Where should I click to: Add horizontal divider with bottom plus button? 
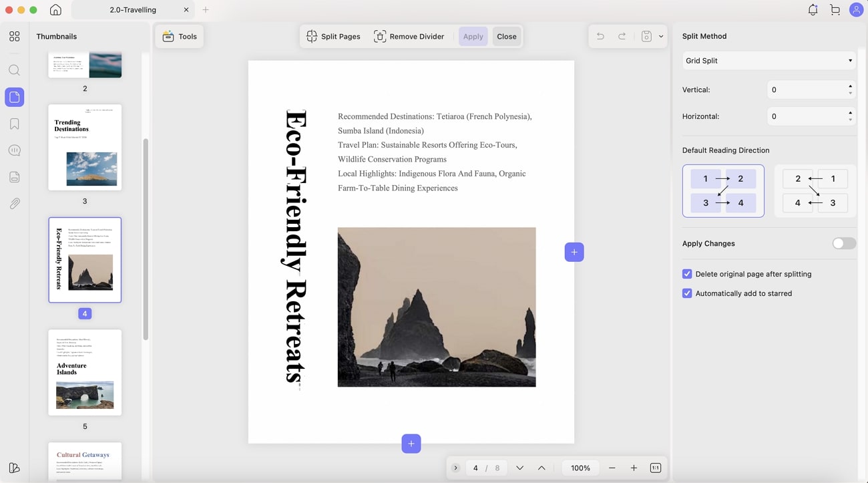click(x=411, y=444)
